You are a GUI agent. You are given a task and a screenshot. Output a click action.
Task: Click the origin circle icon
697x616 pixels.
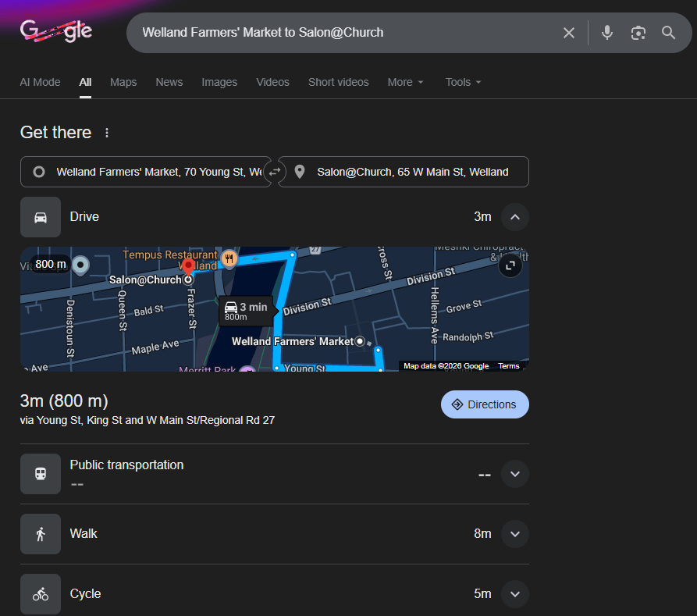pos(39,172)
